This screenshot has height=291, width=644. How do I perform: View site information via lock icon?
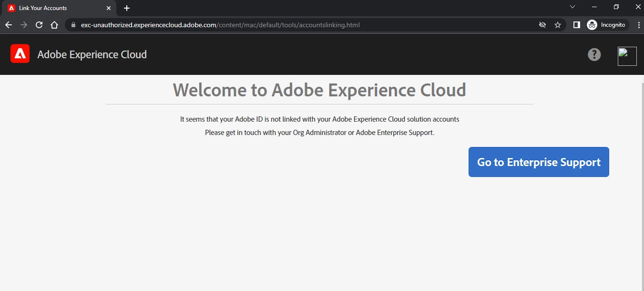pyautogui.click(x=73, y=25)
